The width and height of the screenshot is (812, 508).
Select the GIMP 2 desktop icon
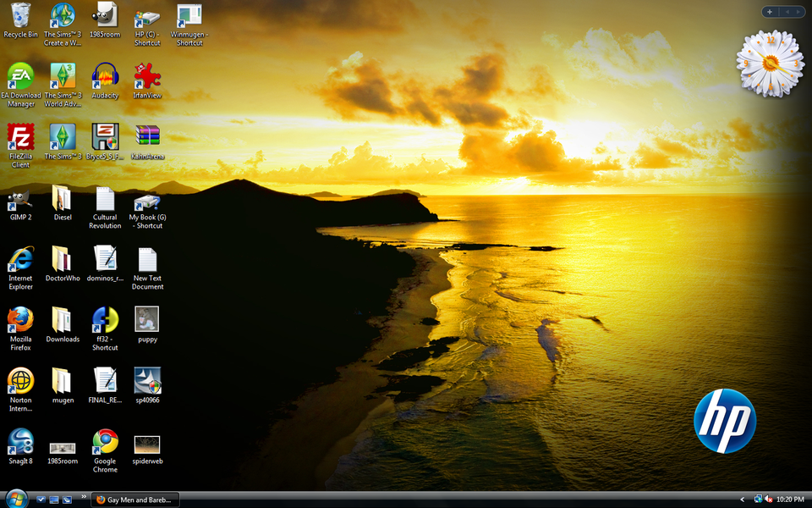(20, 198)
